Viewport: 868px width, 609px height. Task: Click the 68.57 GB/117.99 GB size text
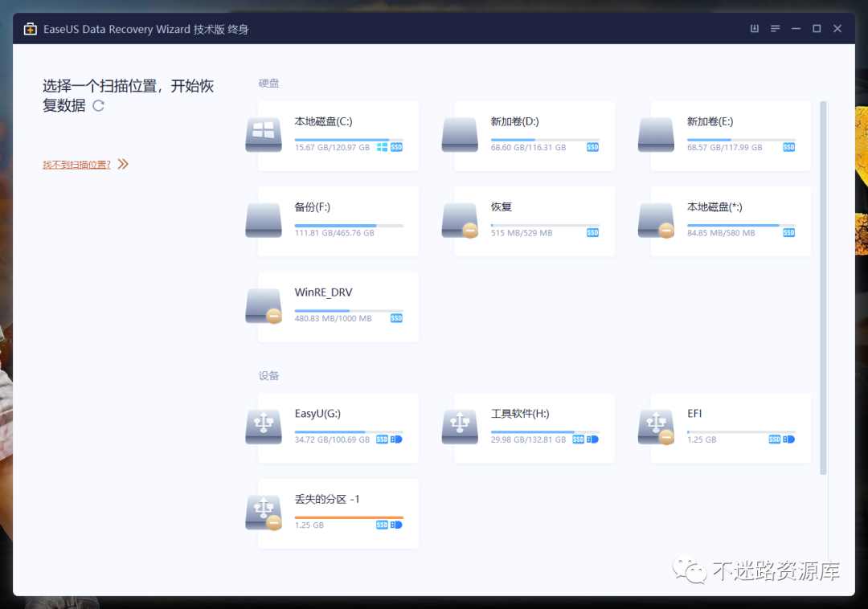725,147
